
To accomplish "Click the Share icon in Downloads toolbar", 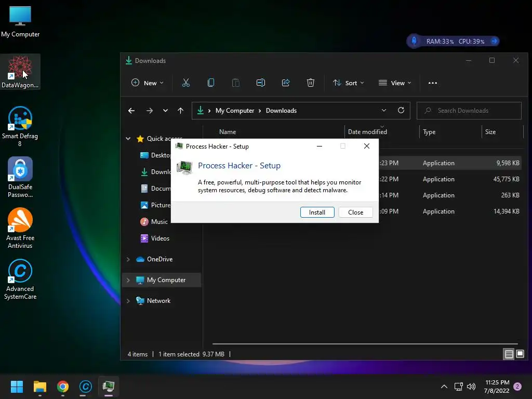I will [x=286, y=83].
